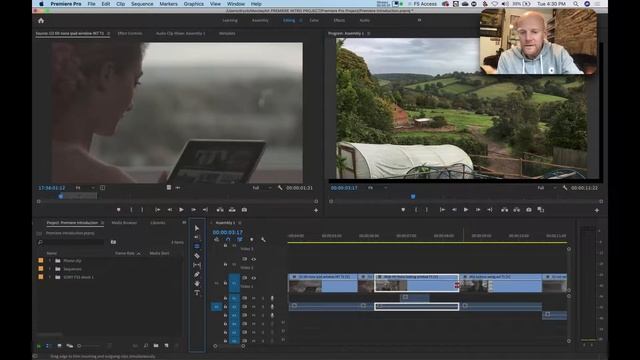Image resolution: width=640 pixels, height=360 pixels.
Task: Toggle Video 2 track output eye
Action: click(x=253, y=259)
